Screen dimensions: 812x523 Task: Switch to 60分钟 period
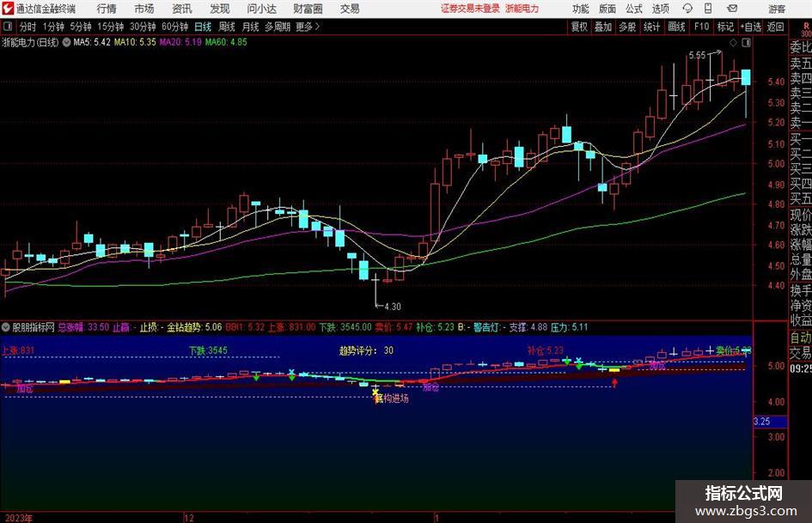pyautogui.click(x=174, y=27)
